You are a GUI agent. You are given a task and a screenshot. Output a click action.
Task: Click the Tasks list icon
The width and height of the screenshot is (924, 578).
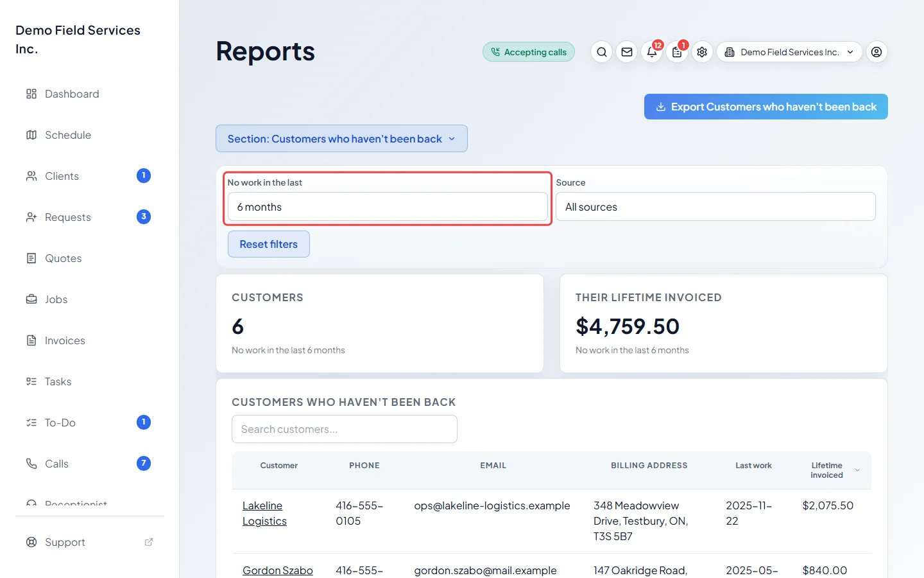[x=31, y=381]
